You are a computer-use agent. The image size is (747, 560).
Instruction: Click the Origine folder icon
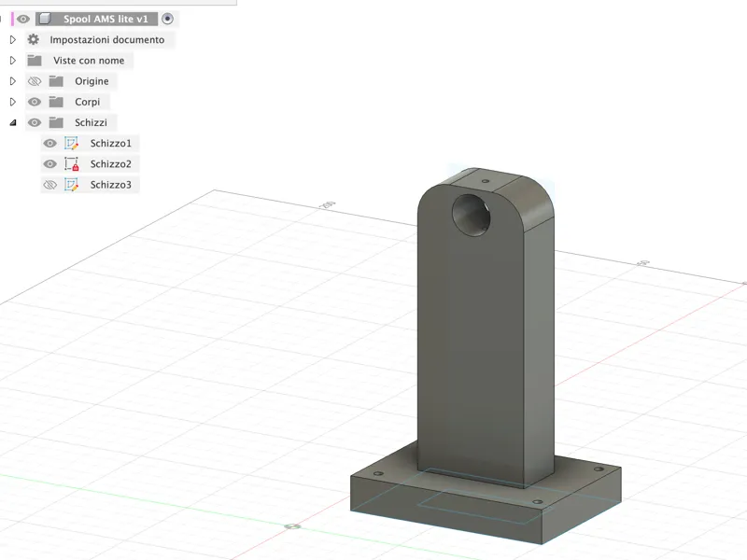pyautogui.click(x=56, y=81)
